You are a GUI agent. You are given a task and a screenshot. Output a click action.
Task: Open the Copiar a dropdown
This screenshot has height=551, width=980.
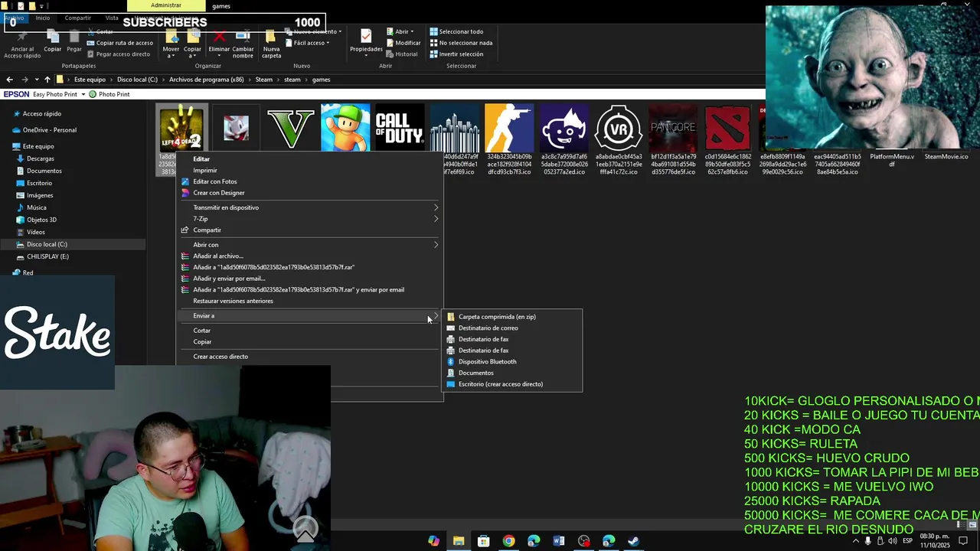coord(192,52)
